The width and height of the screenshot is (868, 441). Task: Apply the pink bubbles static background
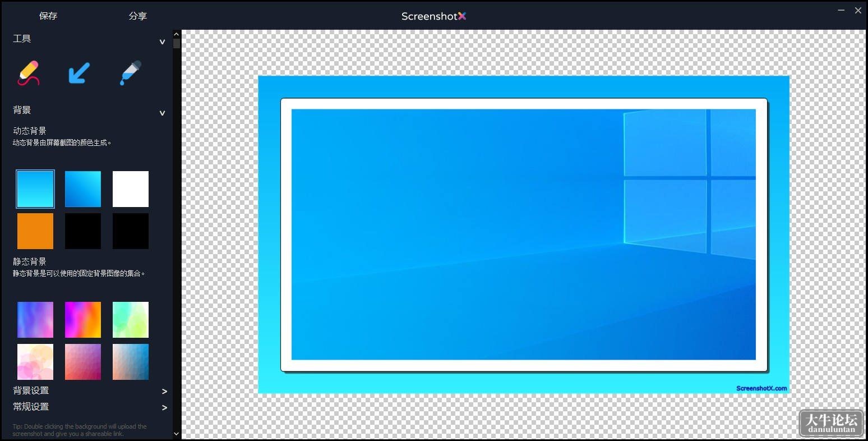click(x=35, y=362)
